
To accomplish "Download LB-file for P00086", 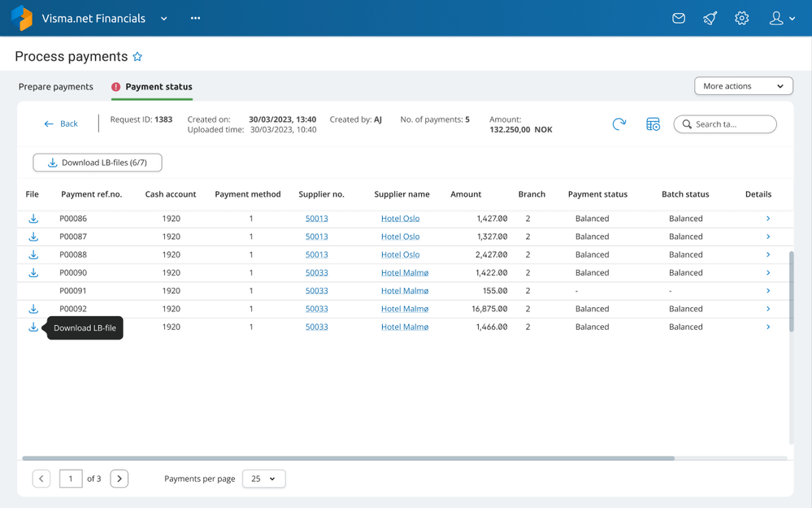I will point(33,219).
